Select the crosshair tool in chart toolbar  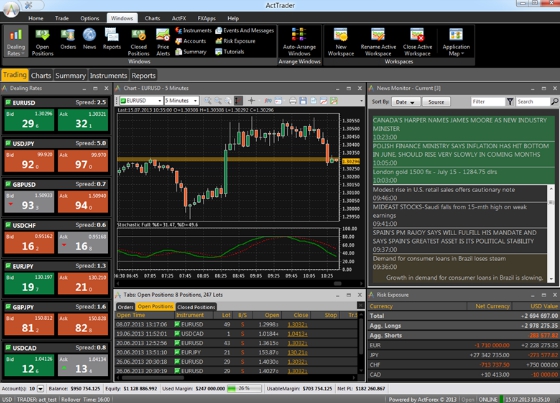pyautogui.click(x=251, y=101)
